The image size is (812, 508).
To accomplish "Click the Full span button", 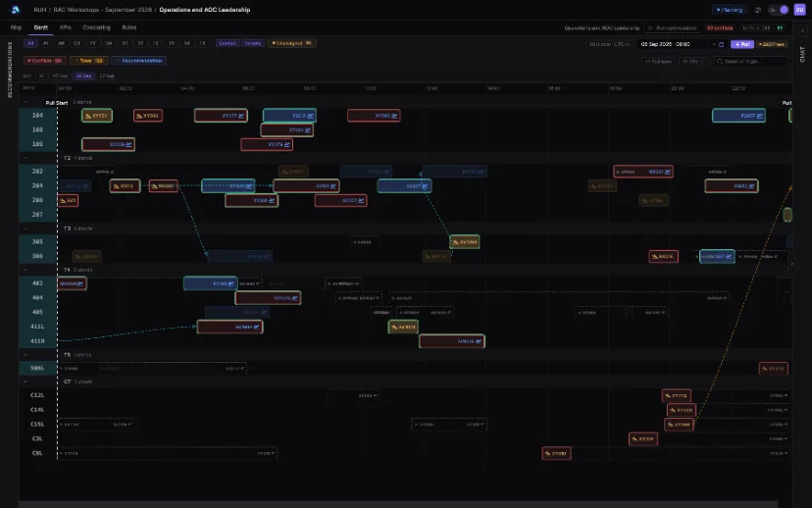I will coord(658,62).
